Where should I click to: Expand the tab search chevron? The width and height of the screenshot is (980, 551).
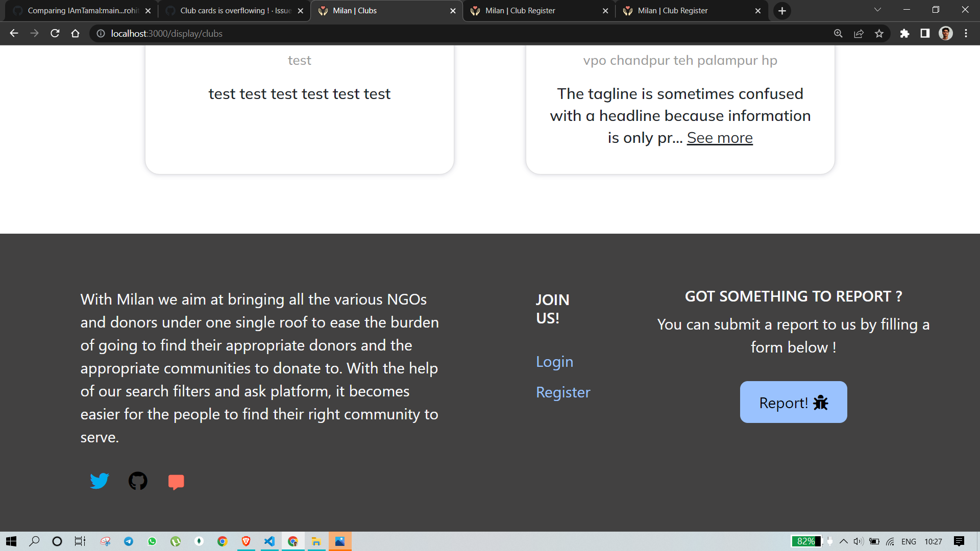[x=877, y=10]
